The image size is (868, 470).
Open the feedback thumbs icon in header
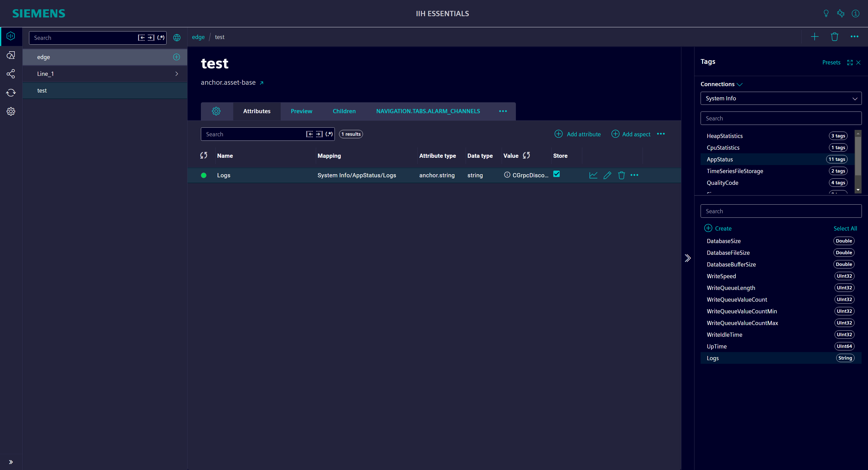click(841, 13)
